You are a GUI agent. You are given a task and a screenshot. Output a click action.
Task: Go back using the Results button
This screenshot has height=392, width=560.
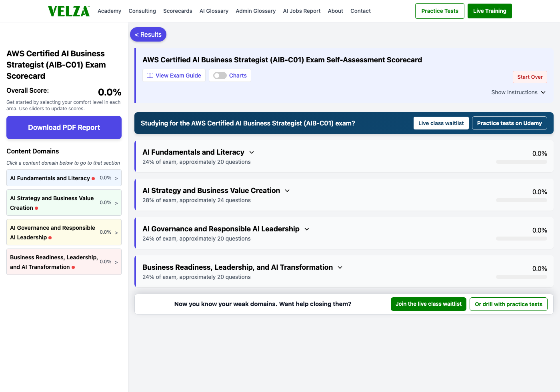(148, 34)
